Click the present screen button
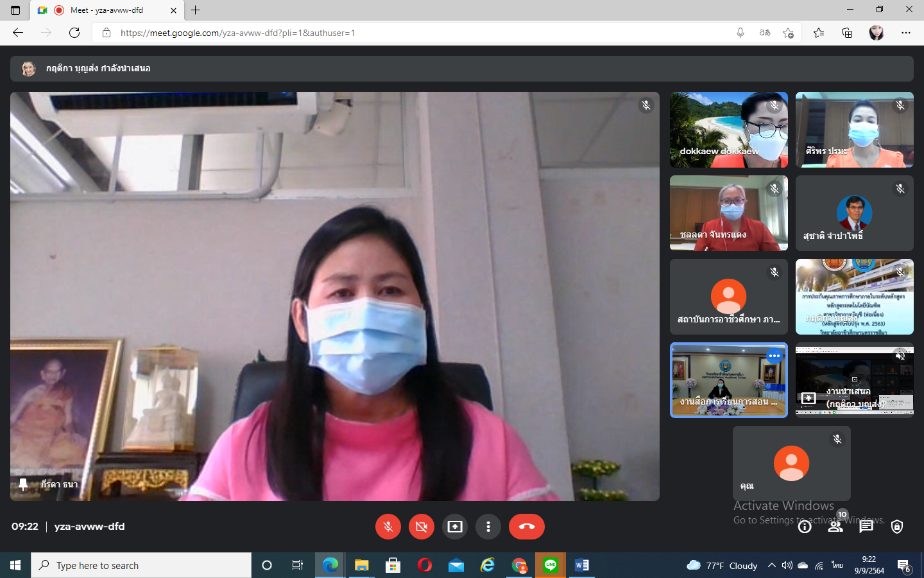Viewport: 924px width, 578px height. pos(454,527)
